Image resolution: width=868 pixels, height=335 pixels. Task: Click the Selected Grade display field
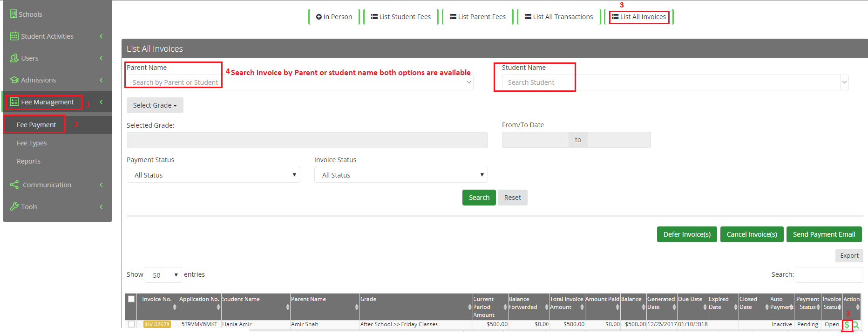pos(307,140)
